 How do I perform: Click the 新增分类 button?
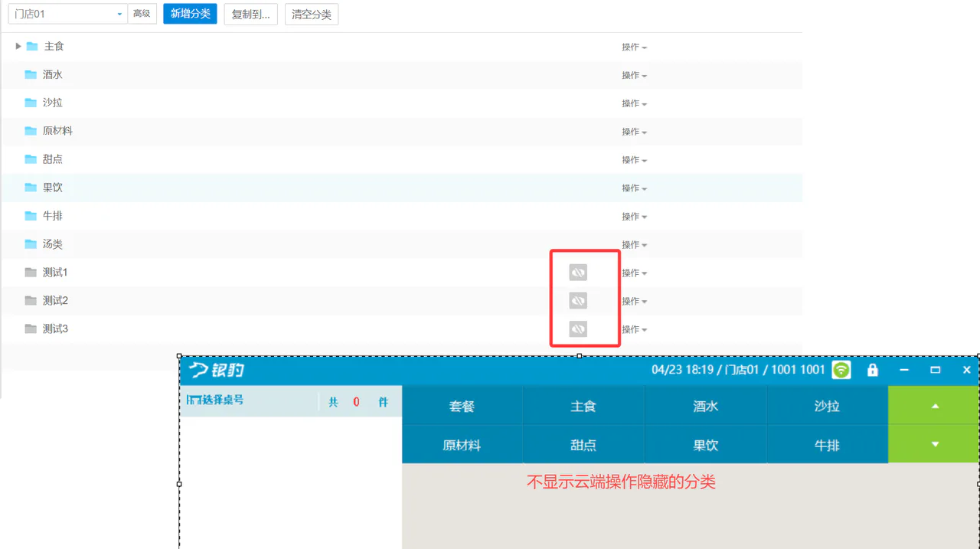[x=190, y=14]
